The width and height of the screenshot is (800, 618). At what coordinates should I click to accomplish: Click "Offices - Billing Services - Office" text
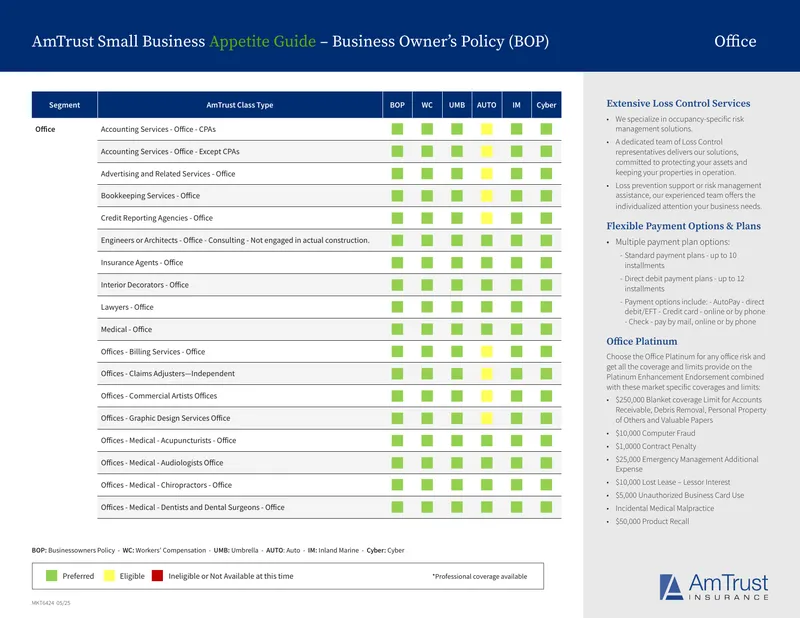tap(153, 352)
